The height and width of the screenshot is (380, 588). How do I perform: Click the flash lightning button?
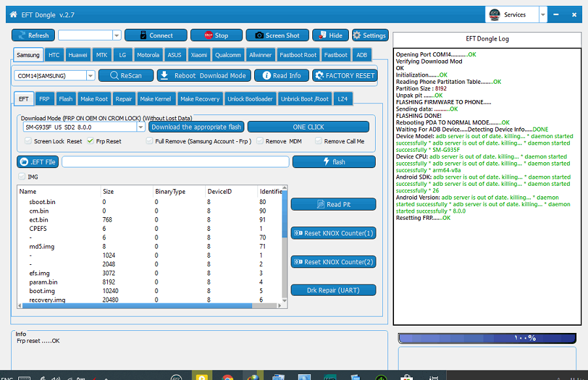pyautogui.click(x=334, y=162)
